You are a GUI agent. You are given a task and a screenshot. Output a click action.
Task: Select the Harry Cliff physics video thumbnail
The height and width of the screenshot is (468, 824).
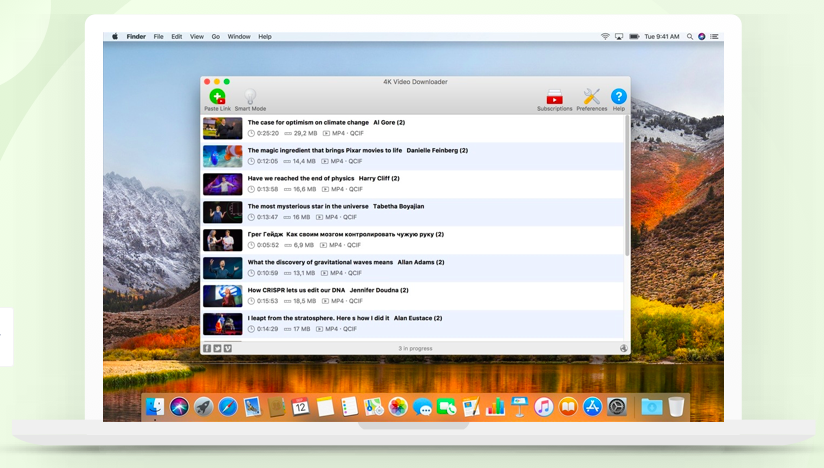tap(223, 184)
